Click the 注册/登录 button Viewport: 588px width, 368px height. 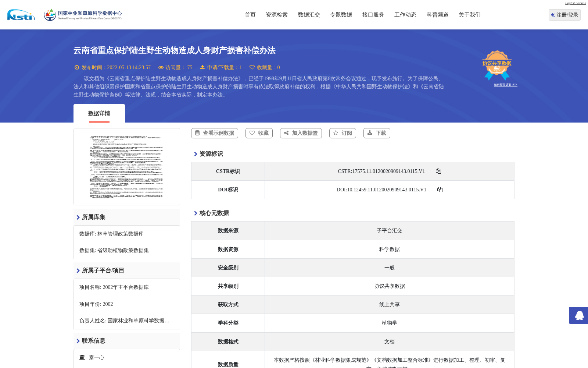tap(564, 15)
